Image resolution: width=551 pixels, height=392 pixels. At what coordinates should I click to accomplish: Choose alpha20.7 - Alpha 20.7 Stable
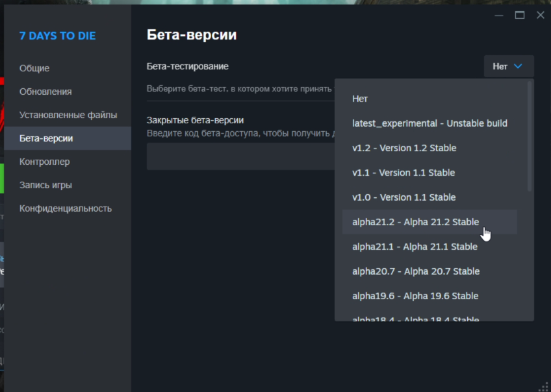429,271
